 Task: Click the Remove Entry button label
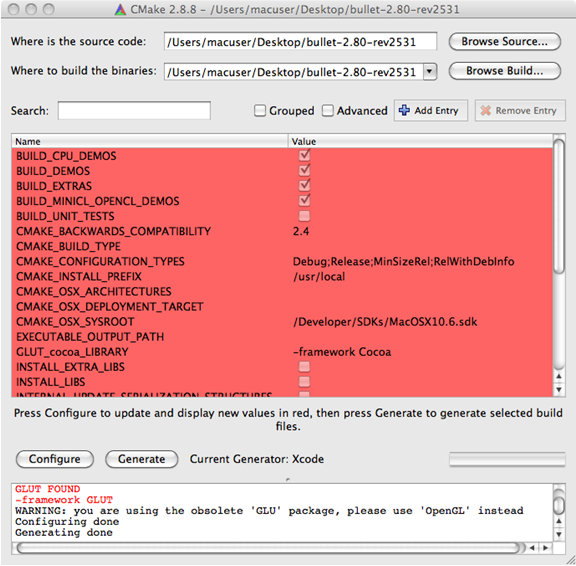(x=526, y=111)
